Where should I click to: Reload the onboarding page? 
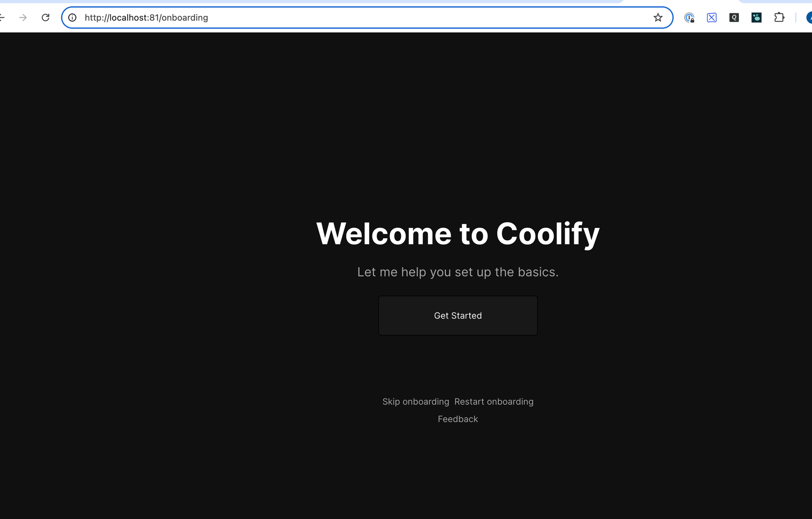(45, 17)
